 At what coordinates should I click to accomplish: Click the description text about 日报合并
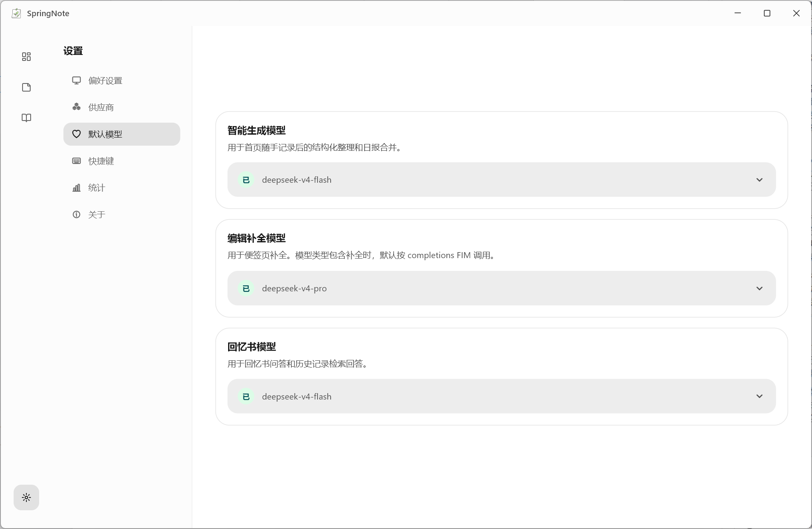[315, 147]
